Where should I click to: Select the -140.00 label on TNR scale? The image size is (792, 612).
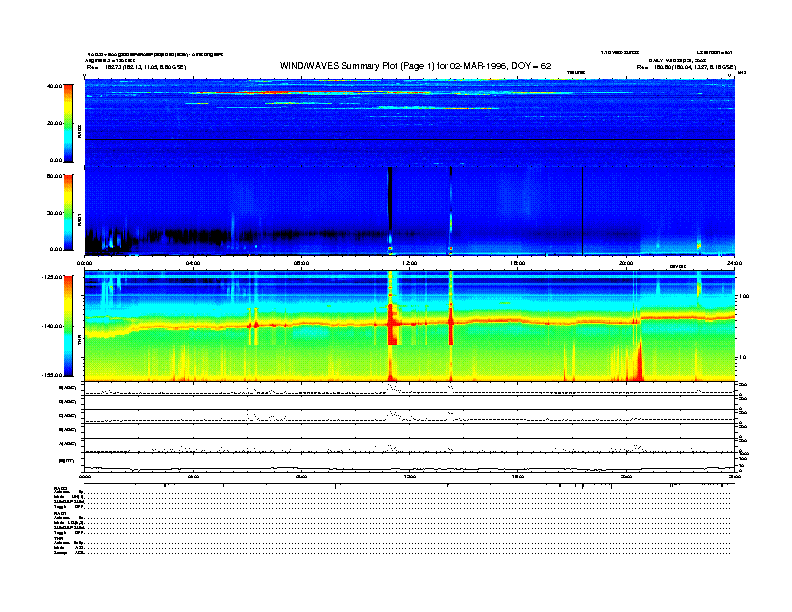(52, 326)
